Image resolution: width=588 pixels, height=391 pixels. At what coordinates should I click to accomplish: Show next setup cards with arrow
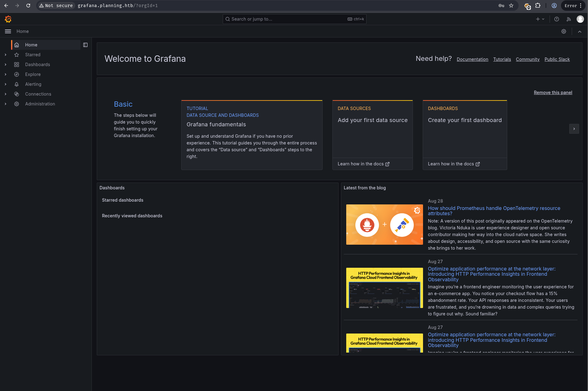tap(574, 129)
